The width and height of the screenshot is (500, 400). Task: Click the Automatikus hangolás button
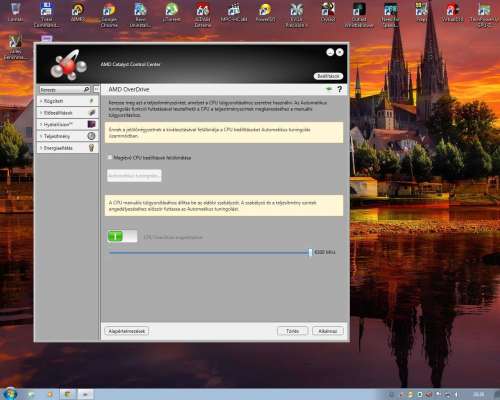tap(134, 175)
